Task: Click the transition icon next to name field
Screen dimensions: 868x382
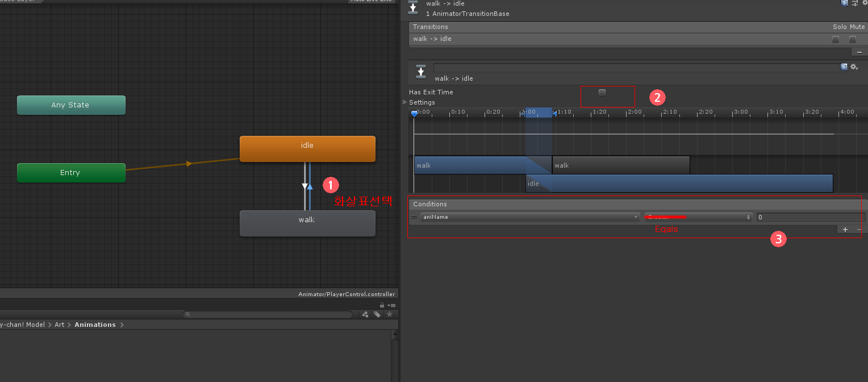Action: pyautogui.click(x=420, y=71)
